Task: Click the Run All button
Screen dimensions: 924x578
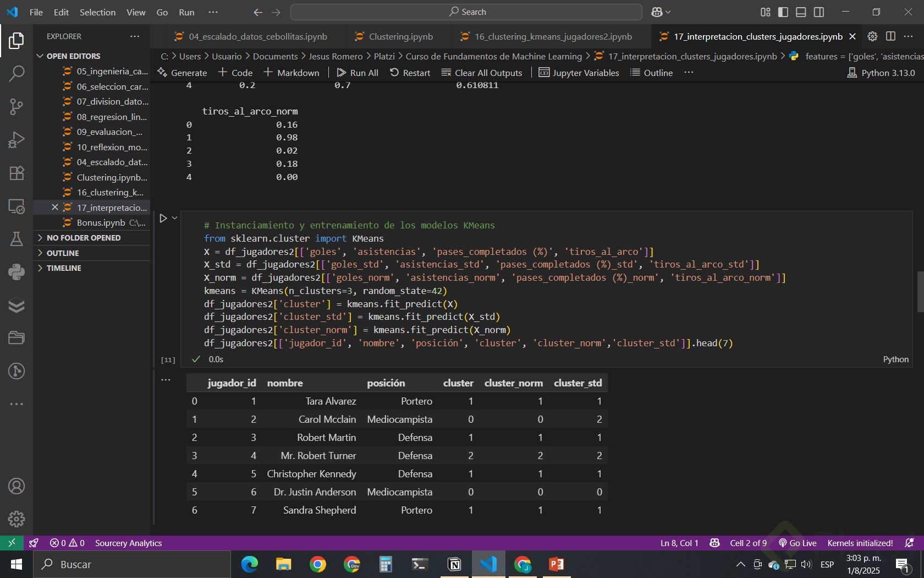Action: pos(358,73)
